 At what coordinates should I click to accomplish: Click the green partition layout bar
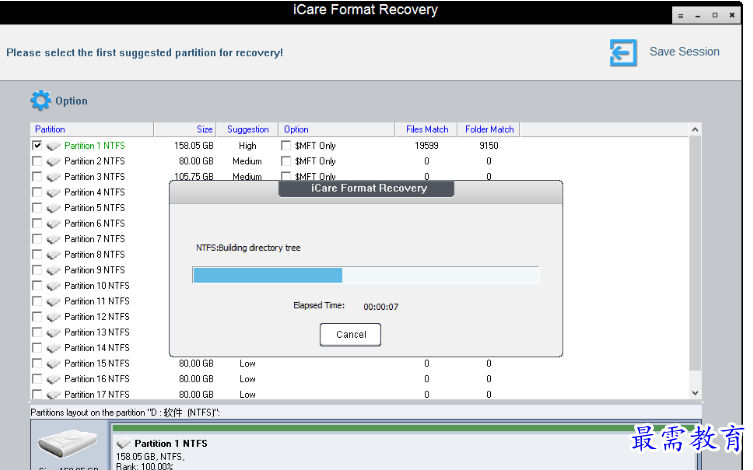[x=404, y=428]
